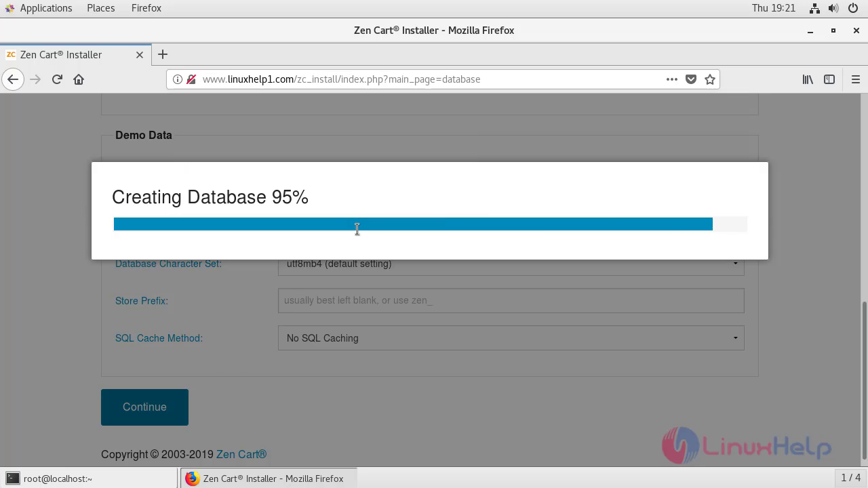868x488 pixels.
Task: Click the Store Prefix input field
Action: point(511,301)
